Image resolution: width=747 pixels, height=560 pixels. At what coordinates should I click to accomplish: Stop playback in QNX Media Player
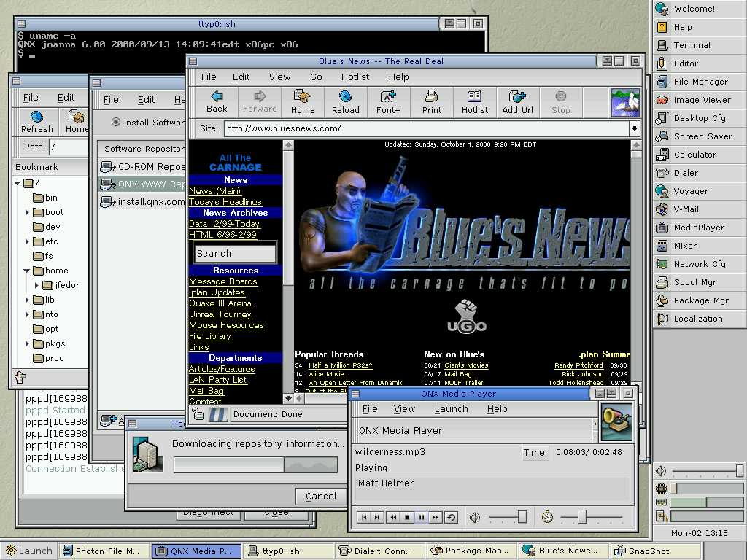click(x=407, y=517)
